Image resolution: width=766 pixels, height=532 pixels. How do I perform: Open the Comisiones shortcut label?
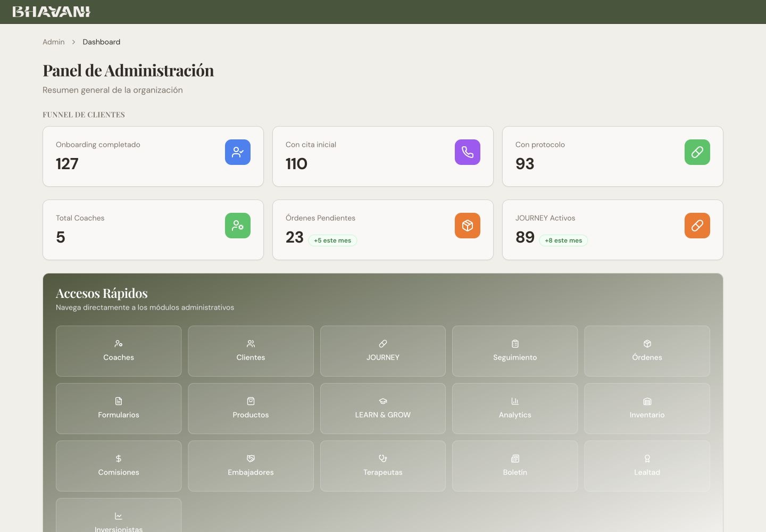pyautogui.click(x=119, y=472)
